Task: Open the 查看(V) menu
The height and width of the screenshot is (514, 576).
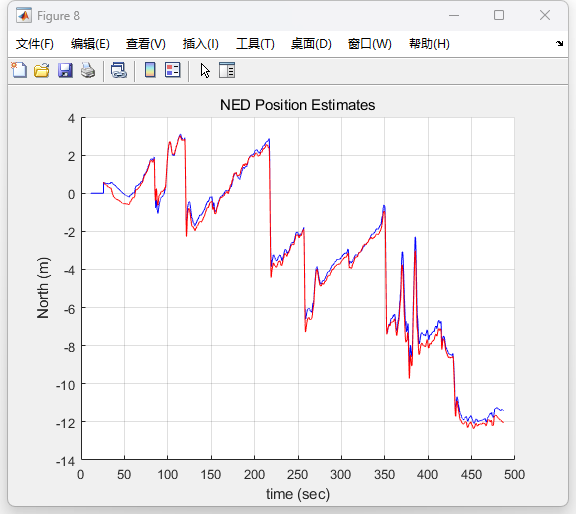Action: coord(145,44)
